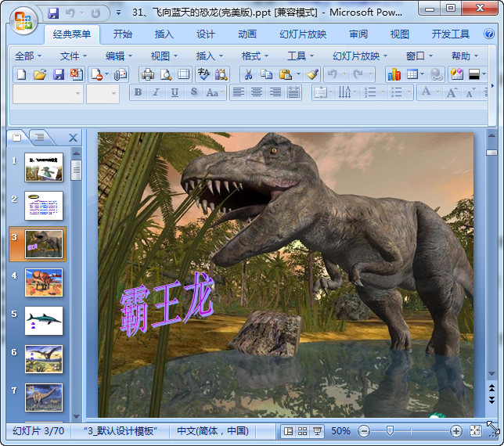Select slide 4 thumbnail
Image resolution: width=504 pixels, height=446 pixels.
click(44, 282)
